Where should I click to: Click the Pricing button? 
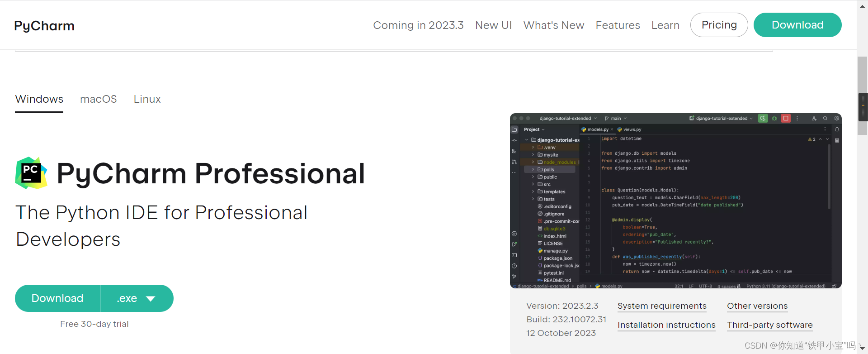pos(719,25)
